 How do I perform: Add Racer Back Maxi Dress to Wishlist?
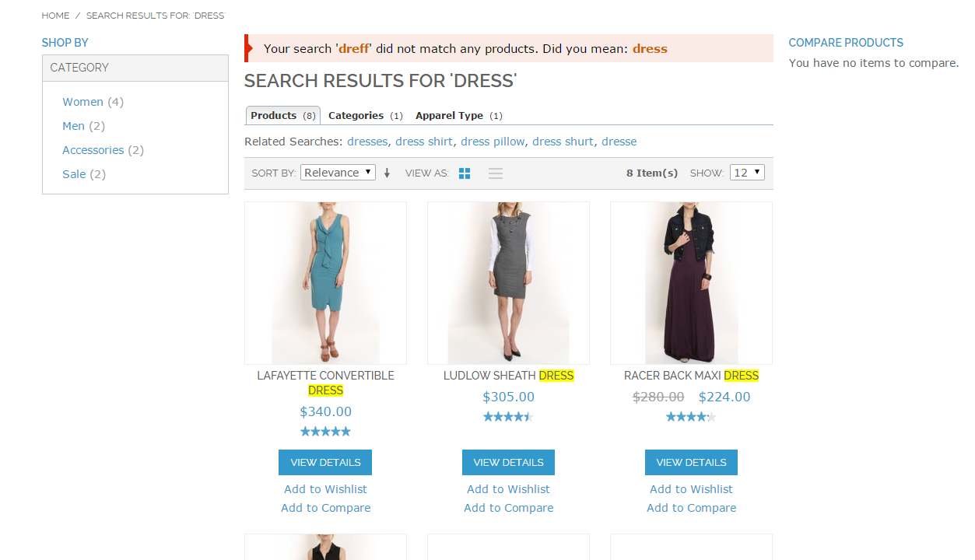pos(691,489)
